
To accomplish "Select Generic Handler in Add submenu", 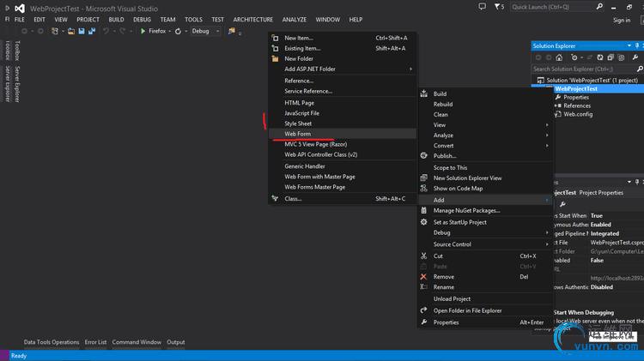I will pyautogui.click(x=342, y=166).
